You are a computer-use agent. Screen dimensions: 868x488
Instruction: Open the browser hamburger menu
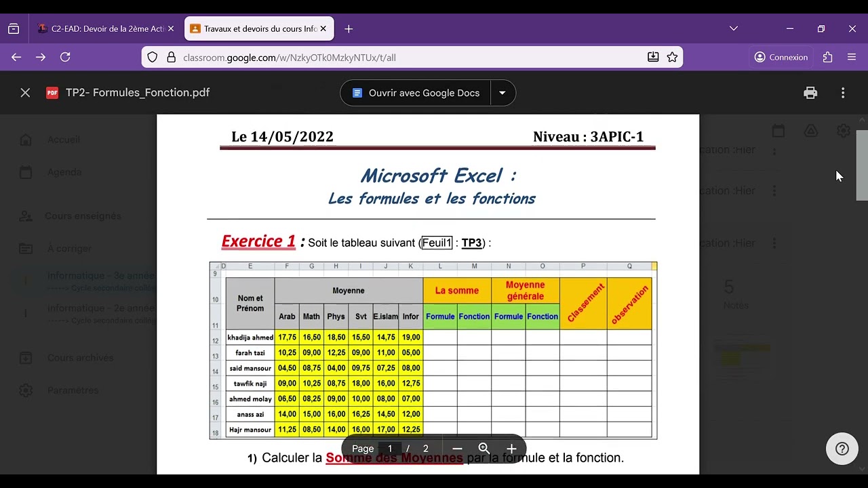(852, 58)
